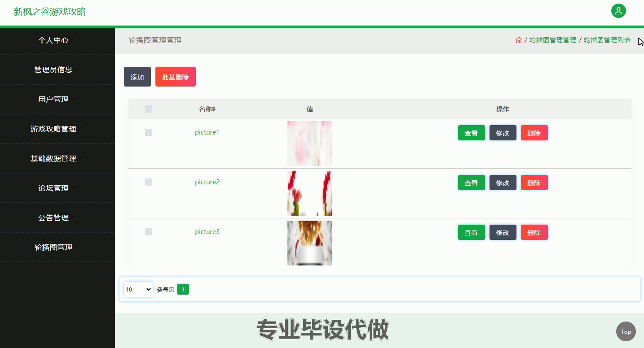Click the 添加 button
This screenshot has height=348, width=644.
[137, 77]
